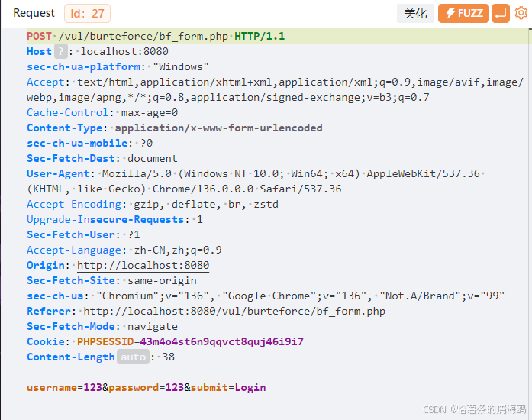Viewport: 532px width, 420px height.
Task: Click the same-origin value
Action: coord(162,280)
